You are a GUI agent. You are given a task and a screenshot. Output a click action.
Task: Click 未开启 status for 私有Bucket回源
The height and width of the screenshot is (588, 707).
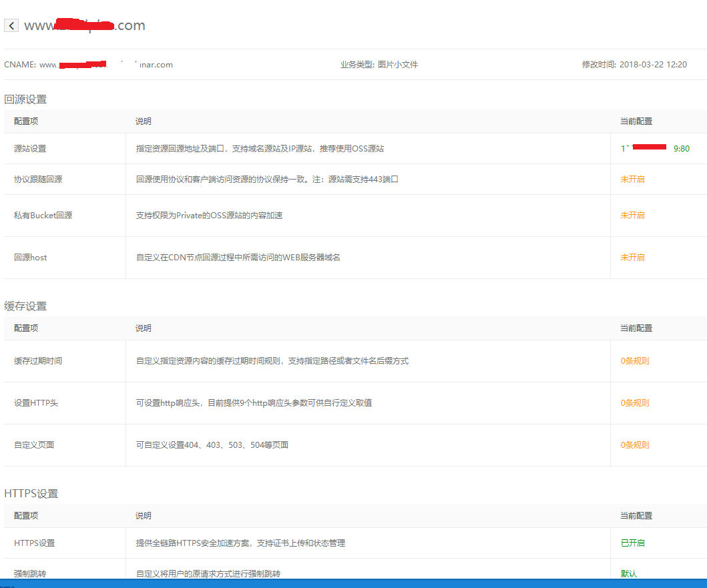632,216
